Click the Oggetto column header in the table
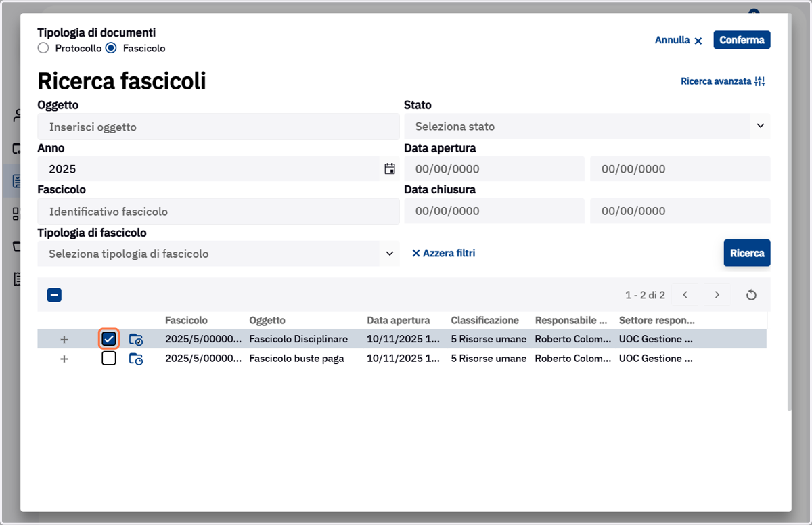 [267, 321]
